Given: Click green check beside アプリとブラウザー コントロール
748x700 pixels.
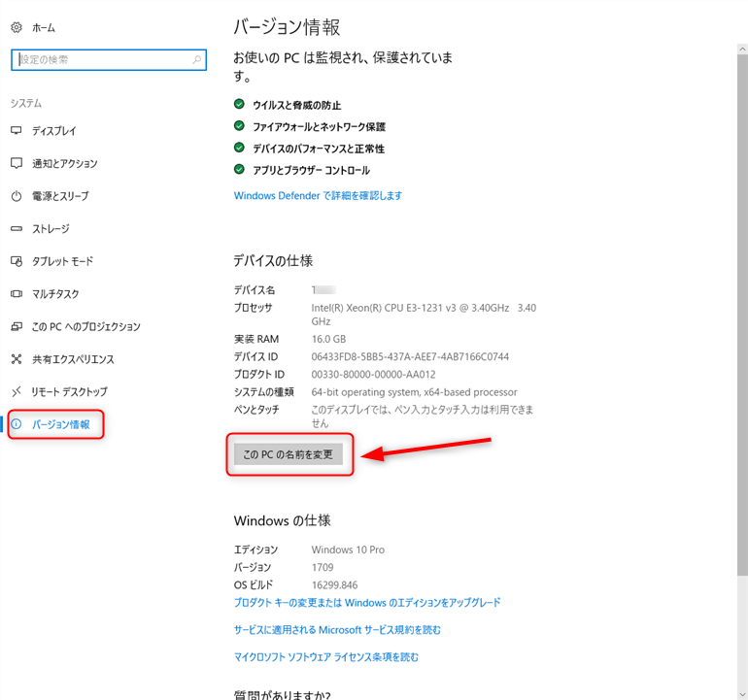Looking at the screenshot, I should click(239, 169).
